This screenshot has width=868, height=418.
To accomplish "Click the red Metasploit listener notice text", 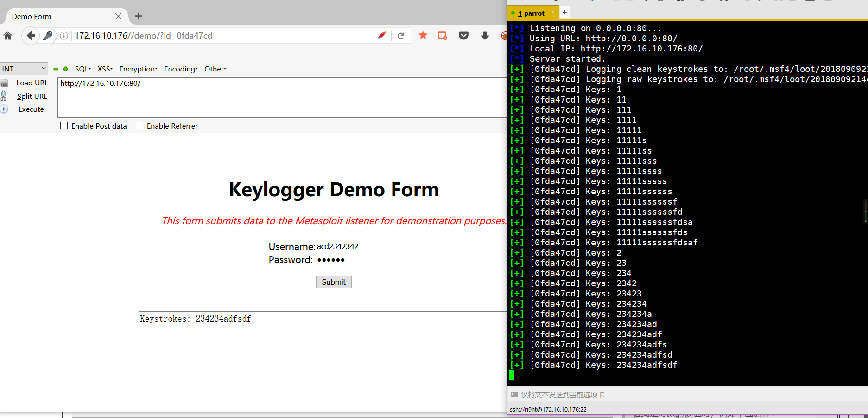I will (334, 221).
